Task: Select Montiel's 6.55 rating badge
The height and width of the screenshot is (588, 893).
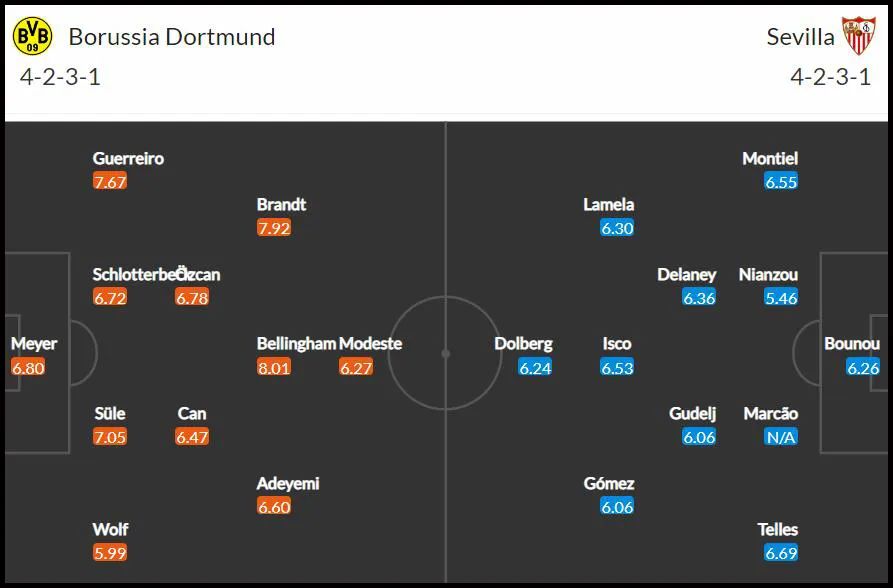Action: click(781, 182)
